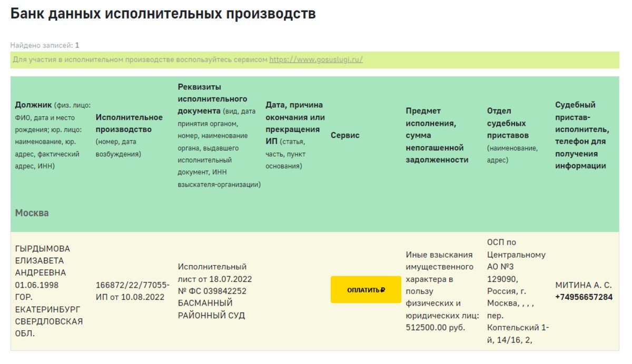Click the bailiff phone number +74956657284

tap(584, 297)
